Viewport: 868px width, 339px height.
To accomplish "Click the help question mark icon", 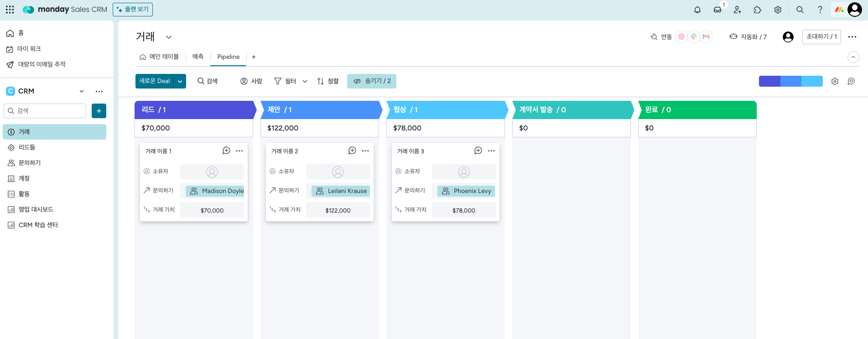I will pos(820,10).
